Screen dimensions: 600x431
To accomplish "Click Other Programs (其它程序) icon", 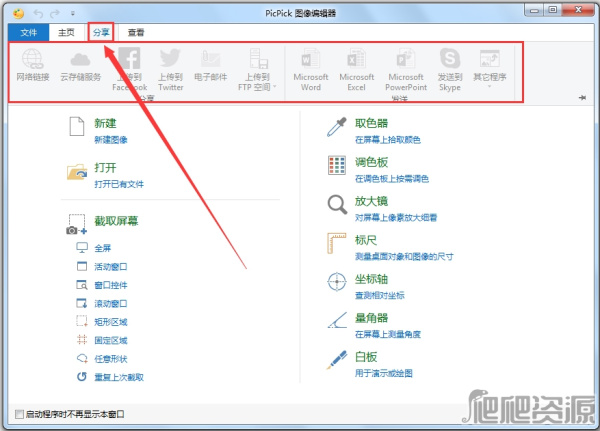I will click(489, 59).
